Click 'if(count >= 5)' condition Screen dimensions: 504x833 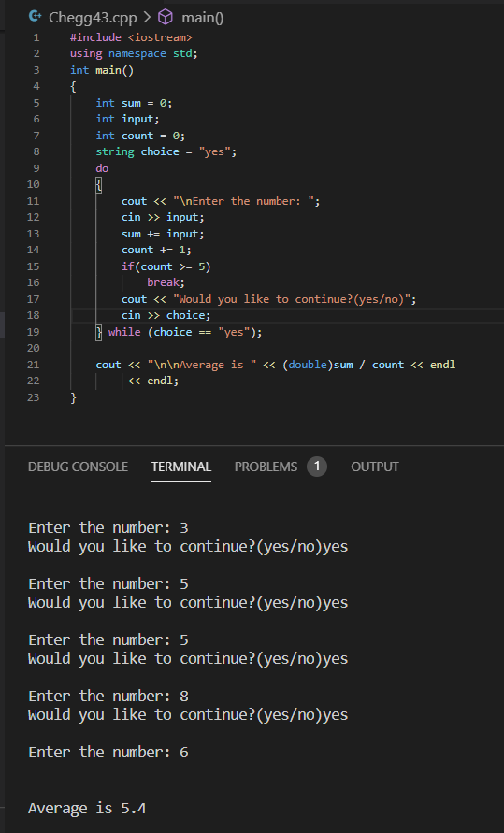pos(166,266)
